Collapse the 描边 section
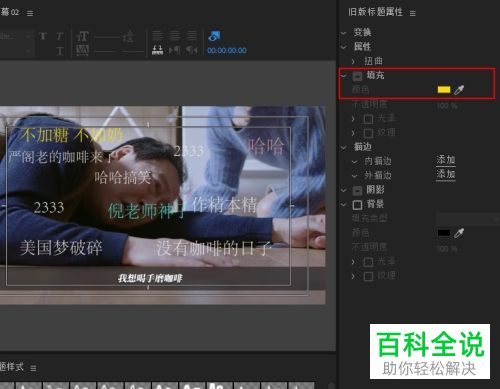 point(344,147)
